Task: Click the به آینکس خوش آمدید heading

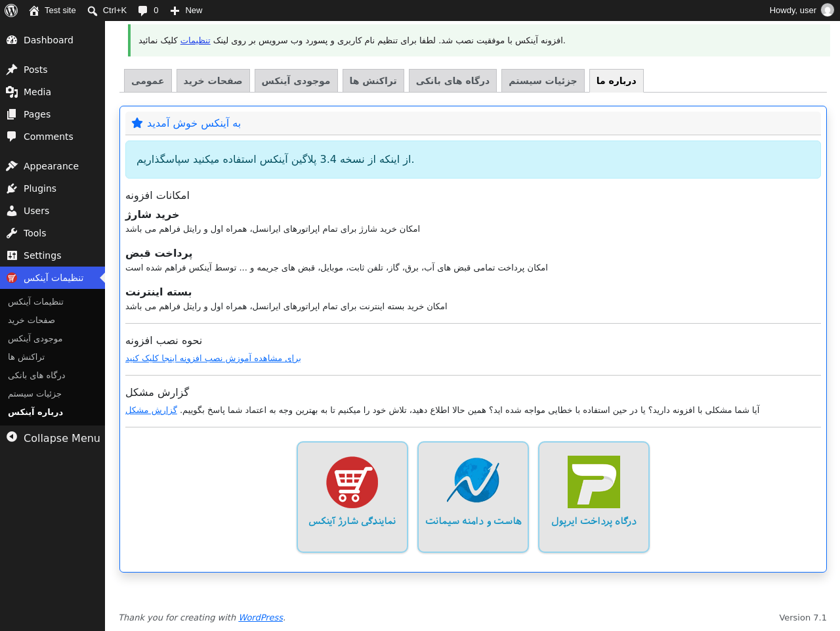Action: point(194,123)
